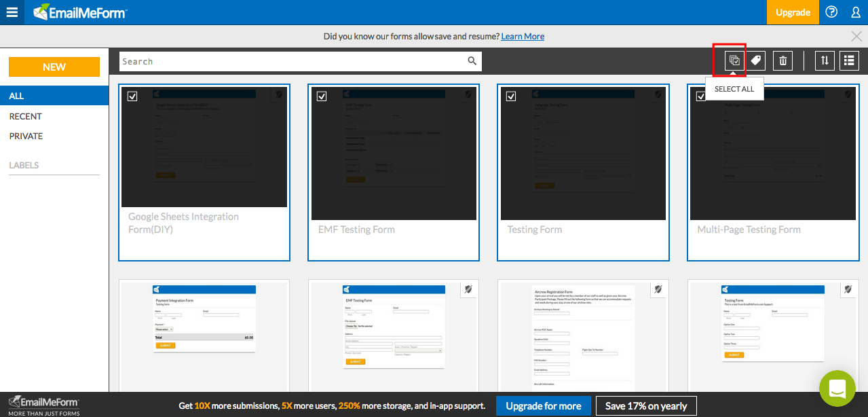Focus the Search forms field

click(301, 61)
